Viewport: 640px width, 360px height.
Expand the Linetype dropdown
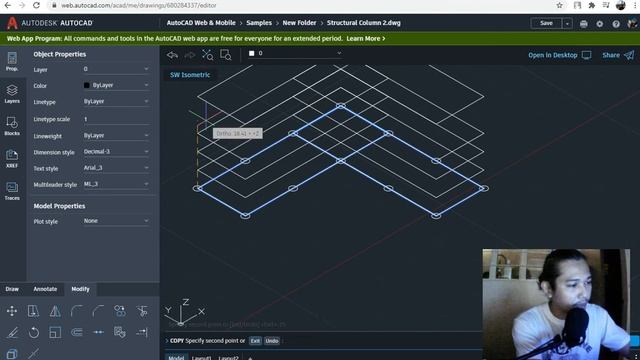tap(116, 101)
